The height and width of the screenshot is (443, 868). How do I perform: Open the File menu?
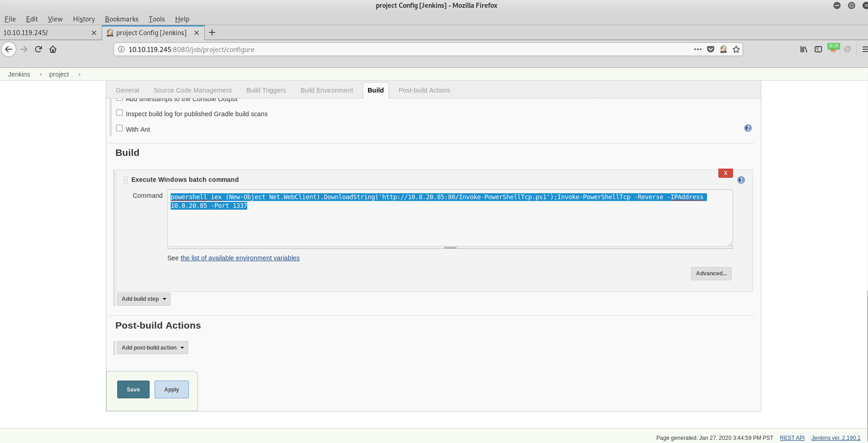point(10,19)
